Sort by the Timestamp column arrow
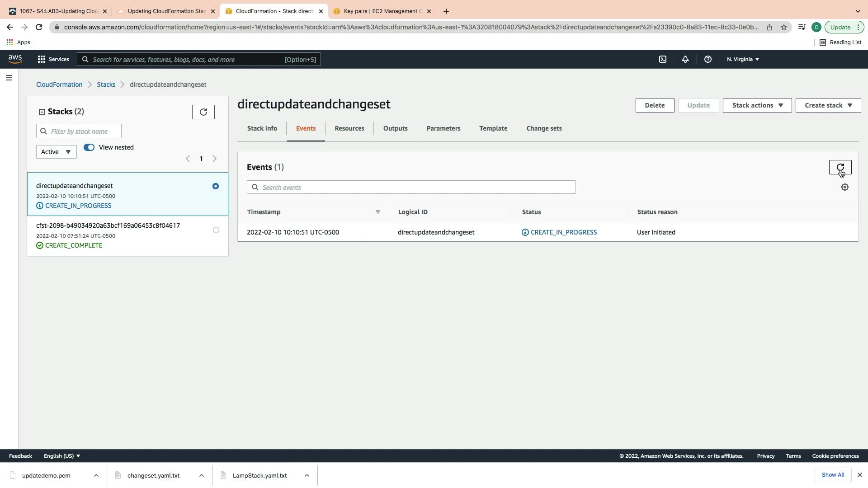Screen dimensions: 868x488 click(x=377, y=212)
